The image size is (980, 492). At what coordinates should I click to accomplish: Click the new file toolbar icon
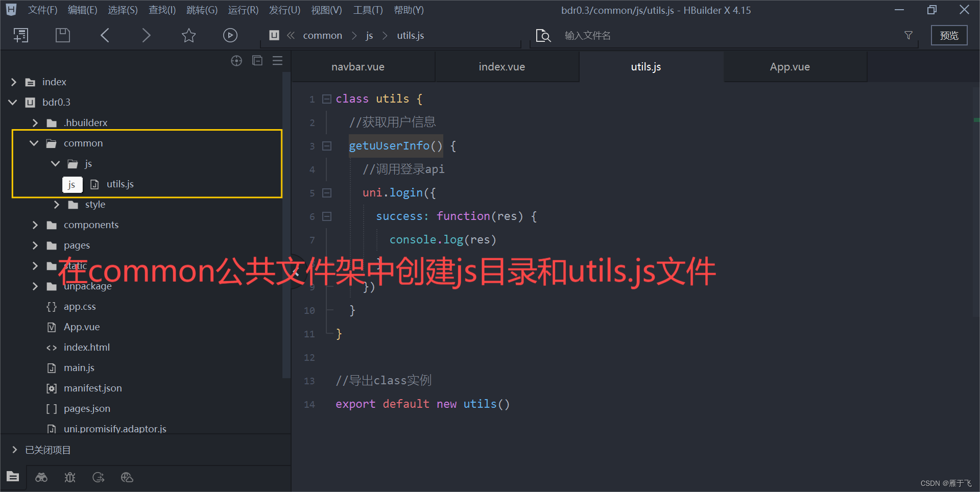coord(21,35)
